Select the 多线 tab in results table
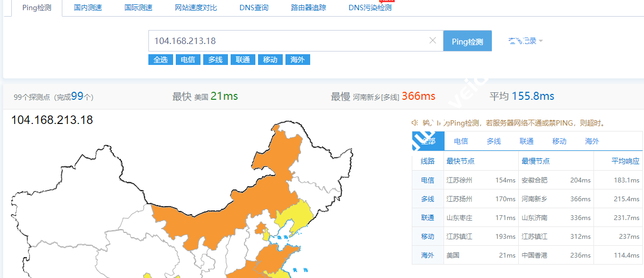644x278 pixels. click(493, 141)
